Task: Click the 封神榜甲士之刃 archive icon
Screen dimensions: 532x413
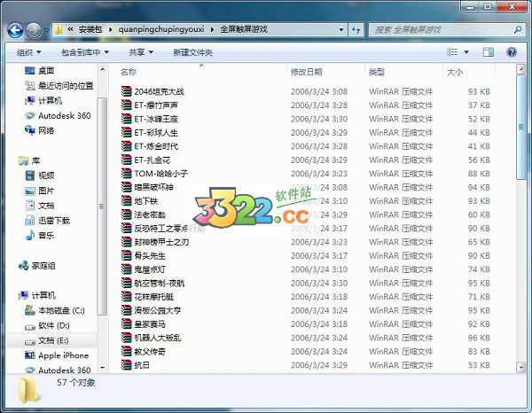Action: (x=126, y=242)
